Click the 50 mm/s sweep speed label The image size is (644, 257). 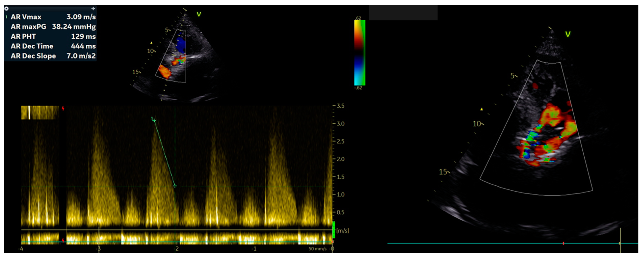317,249
